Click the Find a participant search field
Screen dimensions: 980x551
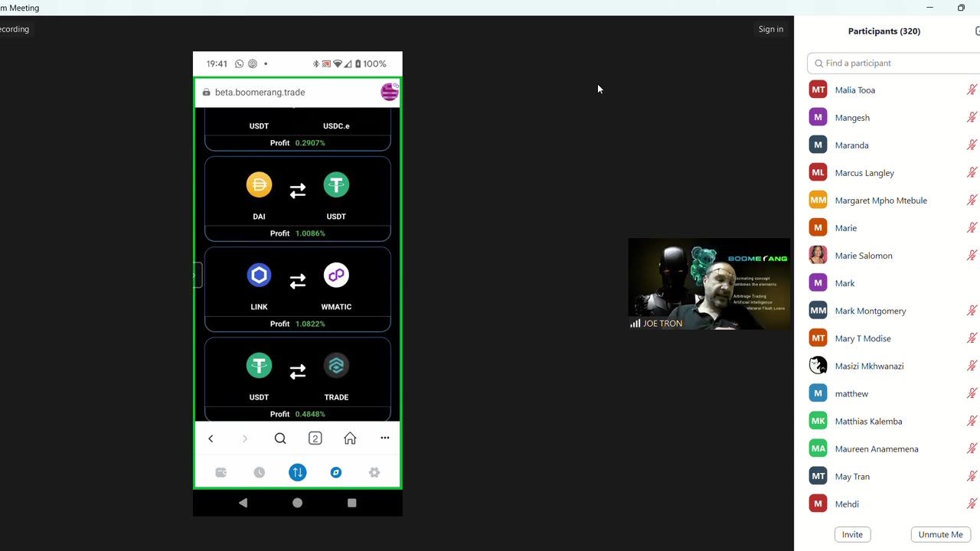(x=893, y=64)
